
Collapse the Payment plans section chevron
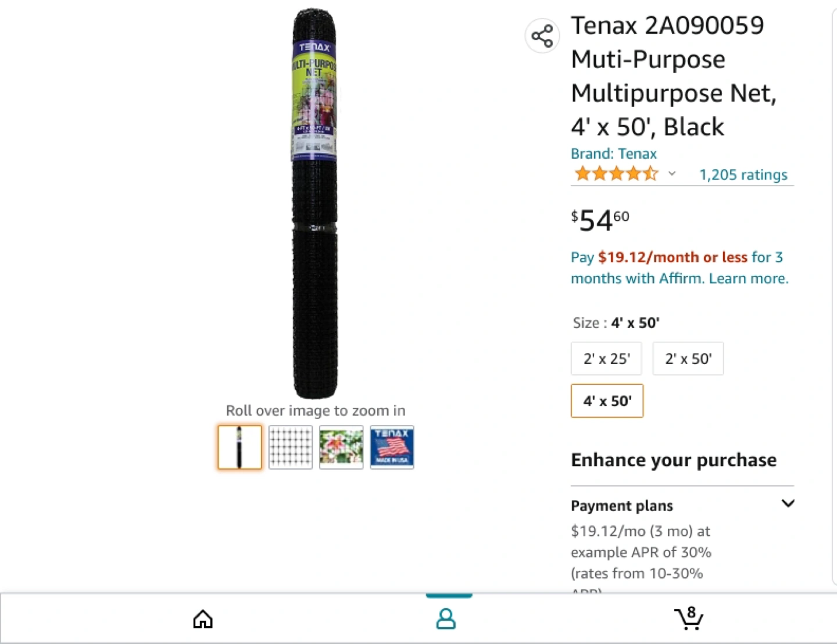pos(788,503)
